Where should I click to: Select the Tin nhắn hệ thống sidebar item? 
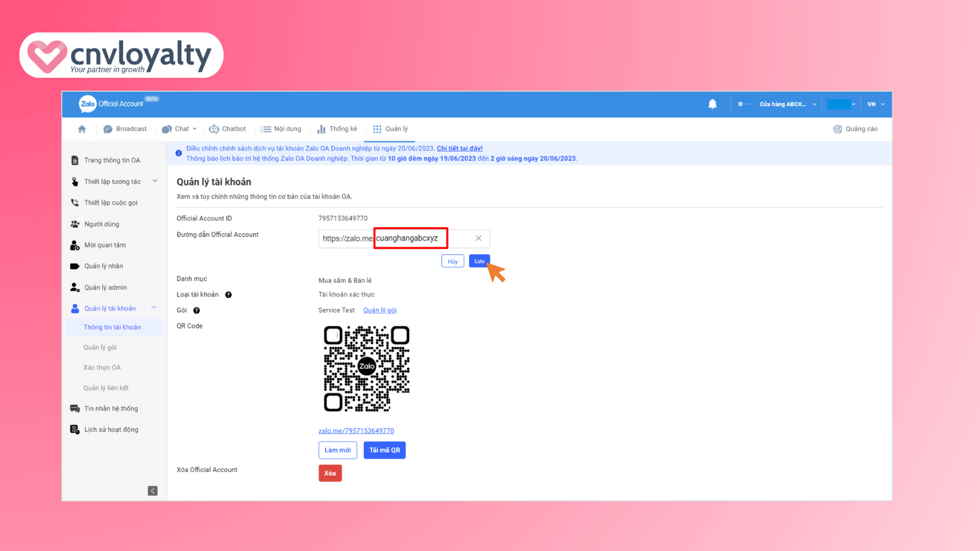click(110, 408)
